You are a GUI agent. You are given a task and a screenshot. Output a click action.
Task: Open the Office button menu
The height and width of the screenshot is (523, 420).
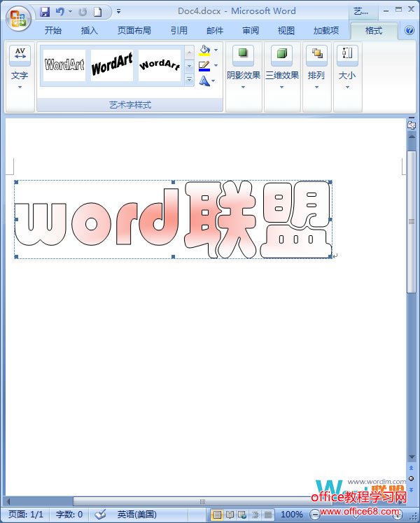click(x=18, y=18)
